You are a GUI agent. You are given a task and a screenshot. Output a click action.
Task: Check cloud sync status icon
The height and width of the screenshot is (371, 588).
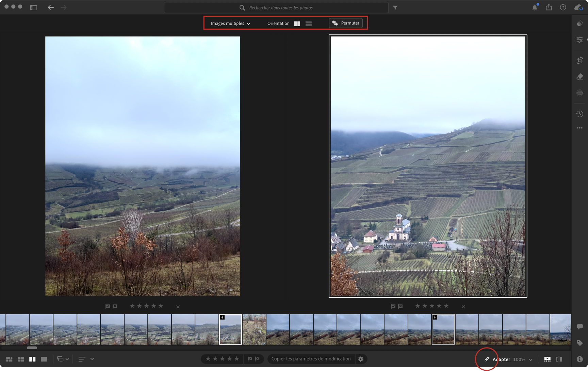tap(578, 7)
